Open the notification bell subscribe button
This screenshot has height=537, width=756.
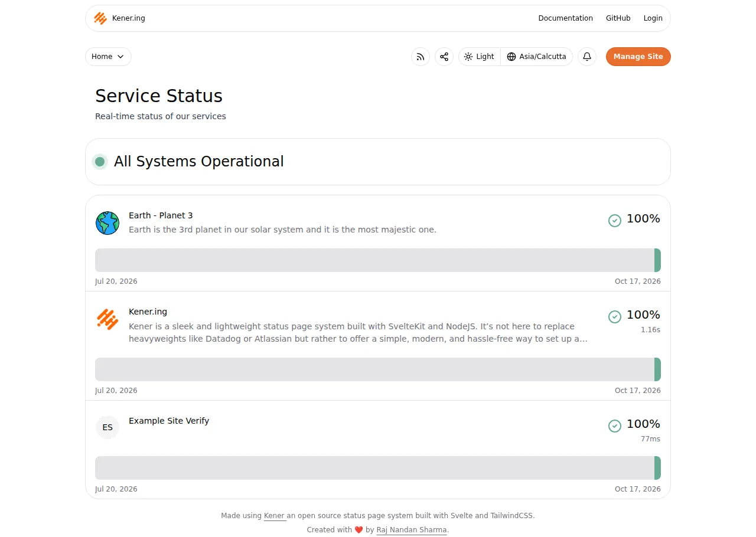click(x=587, y=57)
